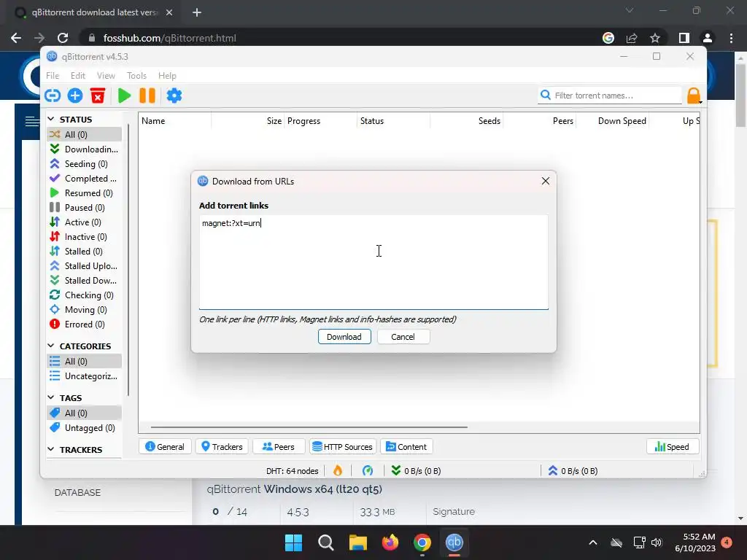Click the taskbar Search icon
The height and width of the screenshot is (560, 747).
326,542
